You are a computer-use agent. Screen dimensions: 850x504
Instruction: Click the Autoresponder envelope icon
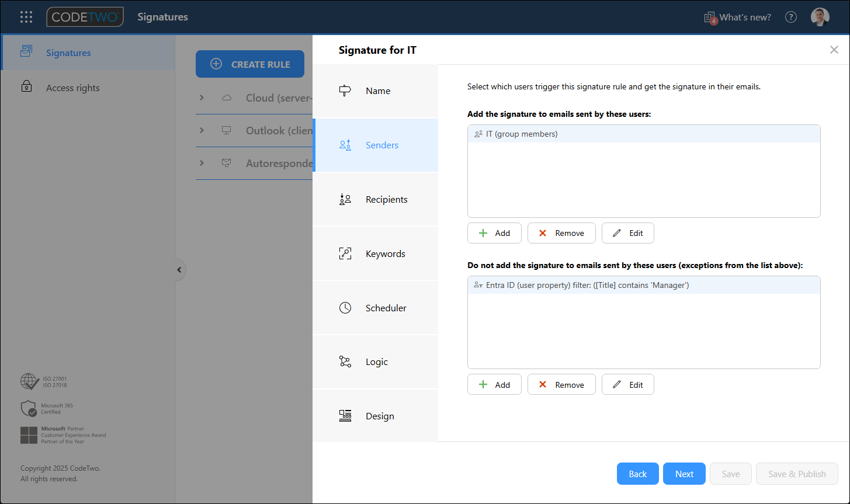227,163
